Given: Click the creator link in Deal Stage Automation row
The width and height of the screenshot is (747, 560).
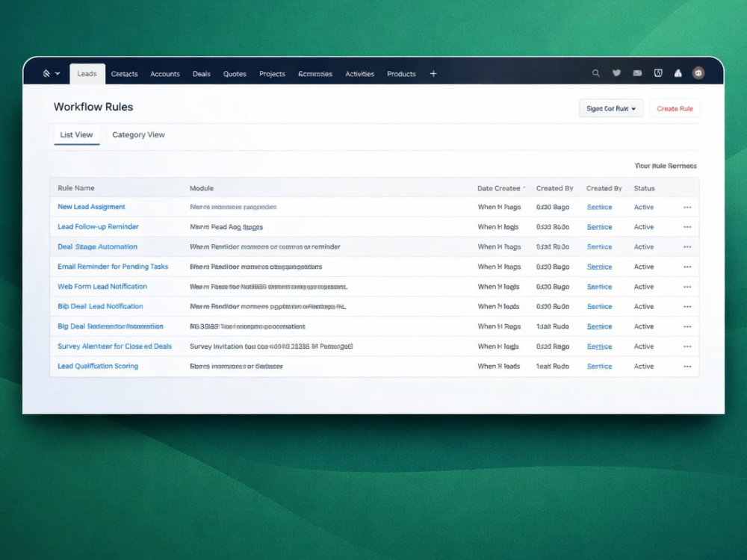Looking at the screenshot, I should point(599,247).
